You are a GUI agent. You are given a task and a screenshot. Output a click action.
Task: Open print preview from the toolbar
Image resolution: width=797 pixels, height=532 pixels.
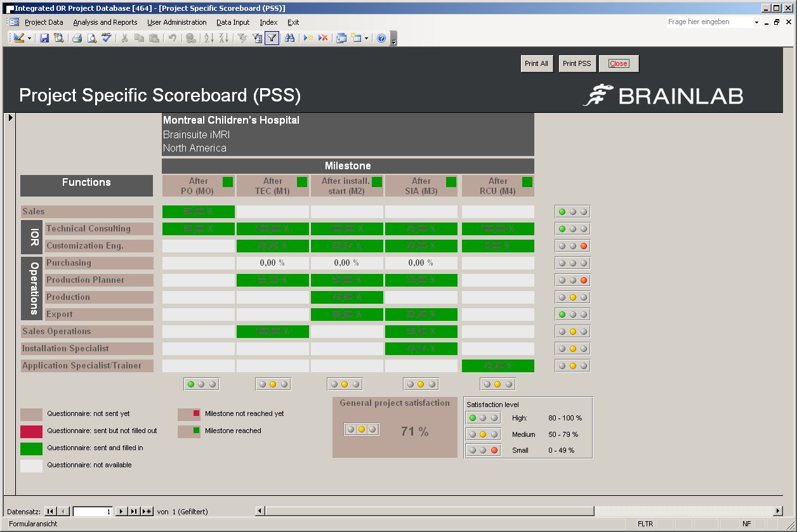click(92, 38)
